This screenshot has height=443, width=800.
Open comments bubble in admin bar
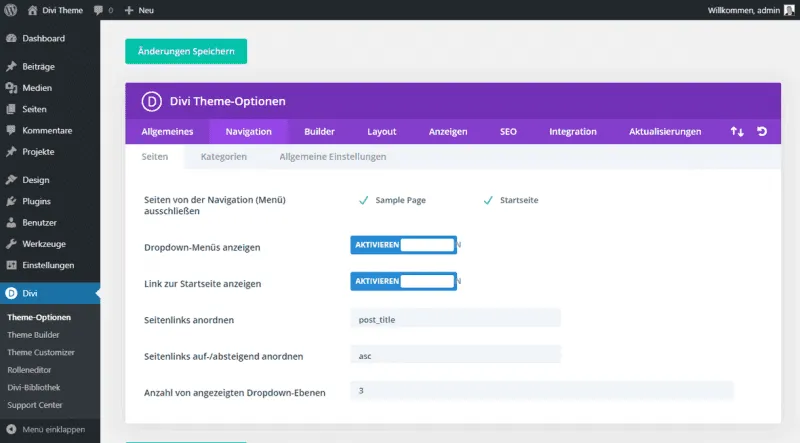[x=98, y=10]
